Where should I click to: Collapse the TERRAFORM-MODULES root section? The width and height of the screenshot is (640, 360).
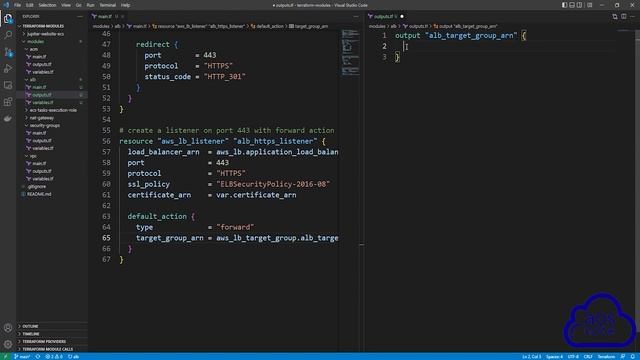[x=43, y=26]
